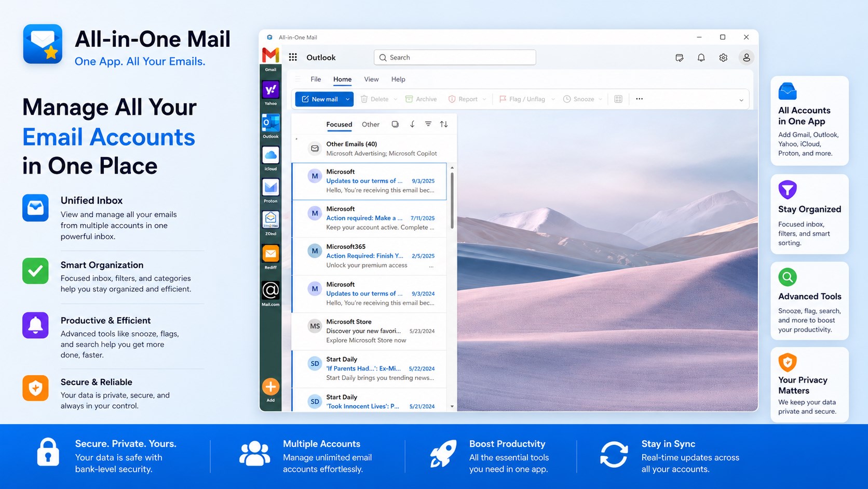Image resolution: width=868 pixels, height=489 pixels.
Task: Open the message filter icon
Action: [x=428, y=124]
